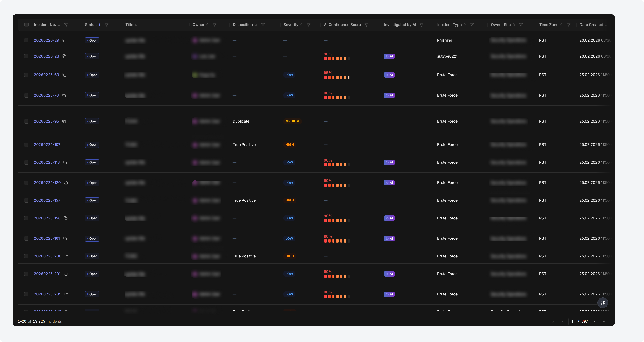Copy incident number 20260225-107
The image size is (644, 342).
point(66,145)
